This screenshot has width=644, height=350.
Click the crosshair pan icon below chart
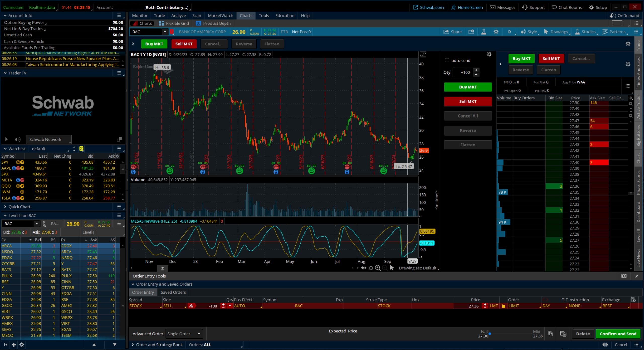(x=371, y=268)
